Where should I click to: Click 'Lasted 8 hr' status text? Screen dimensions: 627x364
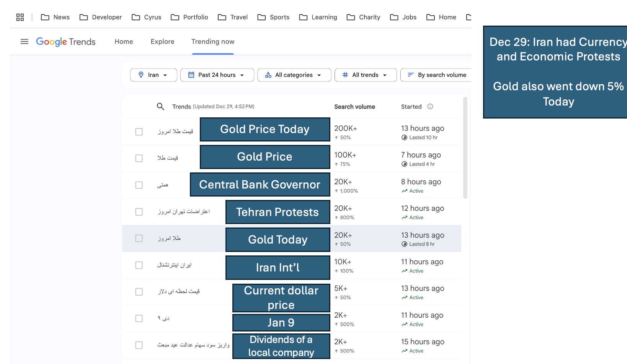pos(422,244)
